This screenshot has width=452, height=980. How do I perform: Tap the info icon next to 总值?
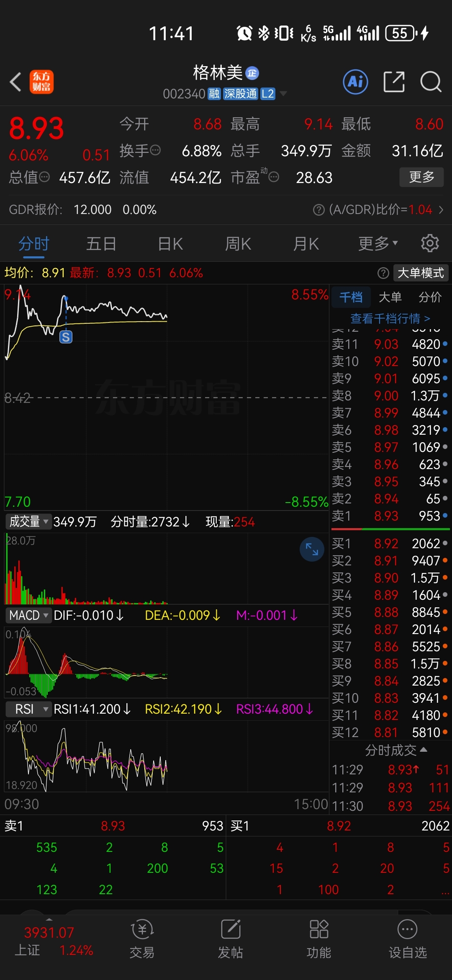click(x=44, y=177)
